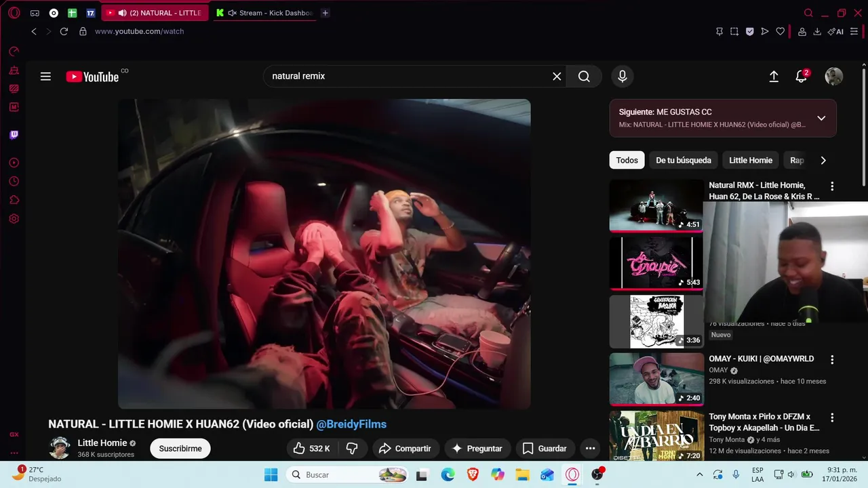Viewport: 868px width, 488px height.
Task: Open 'Natural RMX' video thumbnail
Action: [656, 205]
